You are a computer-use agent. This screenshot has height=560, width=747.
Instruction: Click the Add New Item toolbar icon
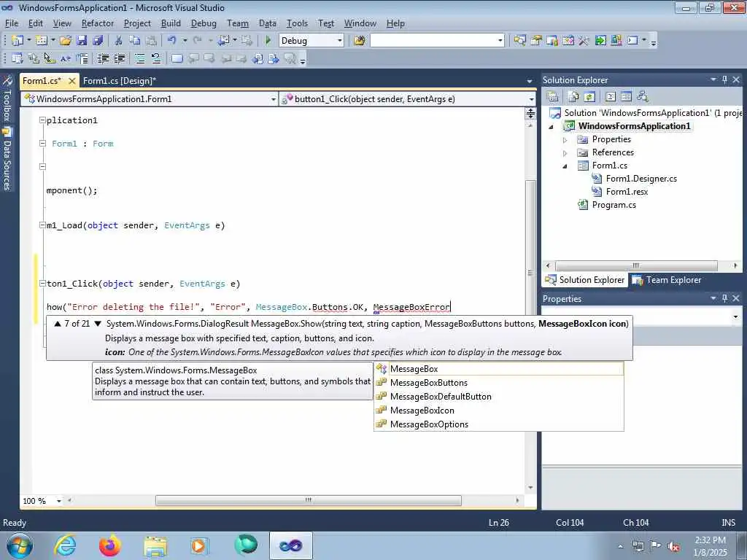click(x=42, y=41)
